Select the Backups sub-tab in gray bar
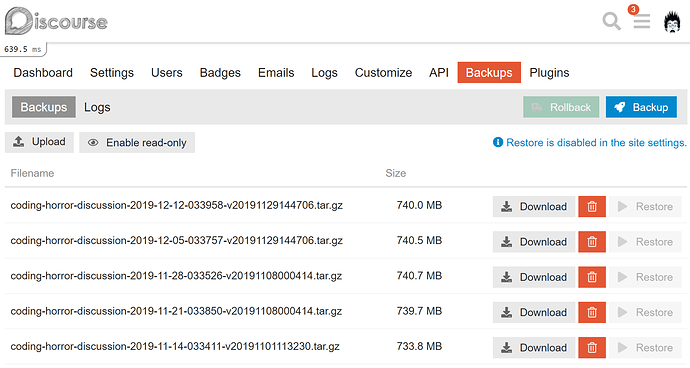The height and width of the screenshot is (368, 690). (x=44, y=107)
